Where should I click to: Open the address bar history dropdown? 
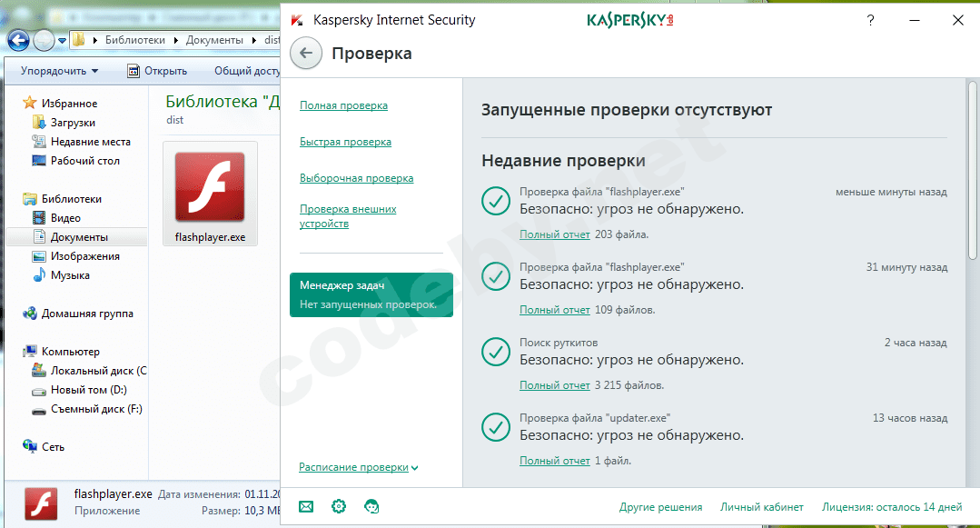[60, 40]
